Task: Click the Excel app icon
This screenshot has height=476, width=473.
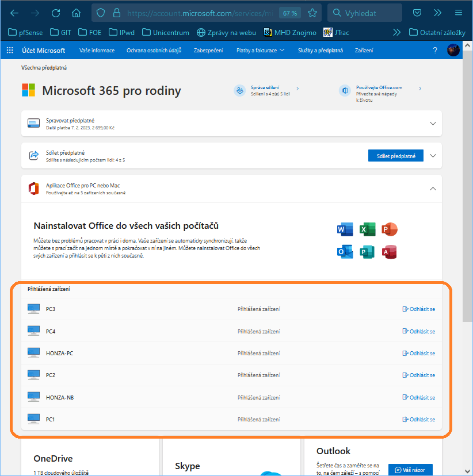Action: pyautogui.click(x=367, y=229)
